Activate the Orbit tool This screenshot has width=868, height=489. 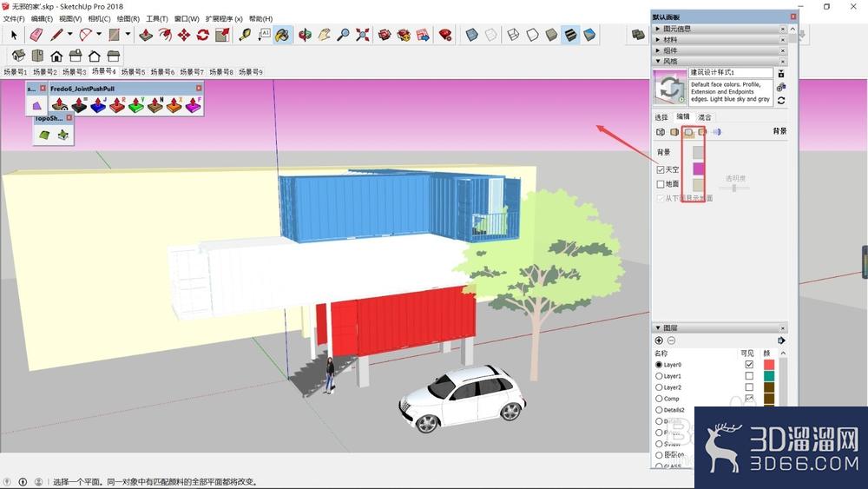(305, 35)
